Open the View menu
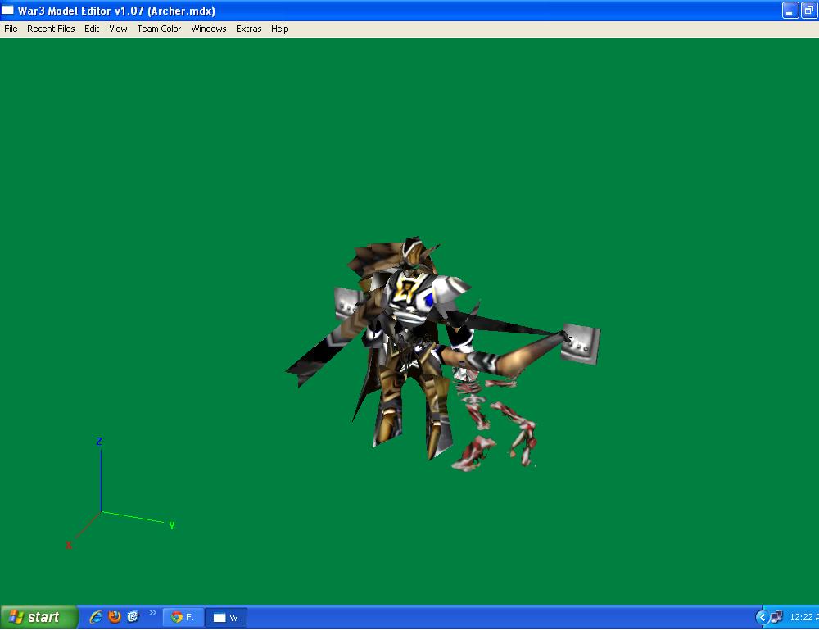This screenshot has height=644, width=819. coord(118,29)
